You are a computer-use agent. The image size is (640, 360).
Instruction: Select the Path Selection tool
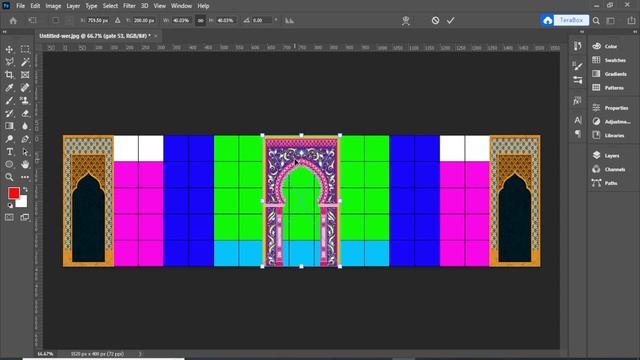coord(25,152)
